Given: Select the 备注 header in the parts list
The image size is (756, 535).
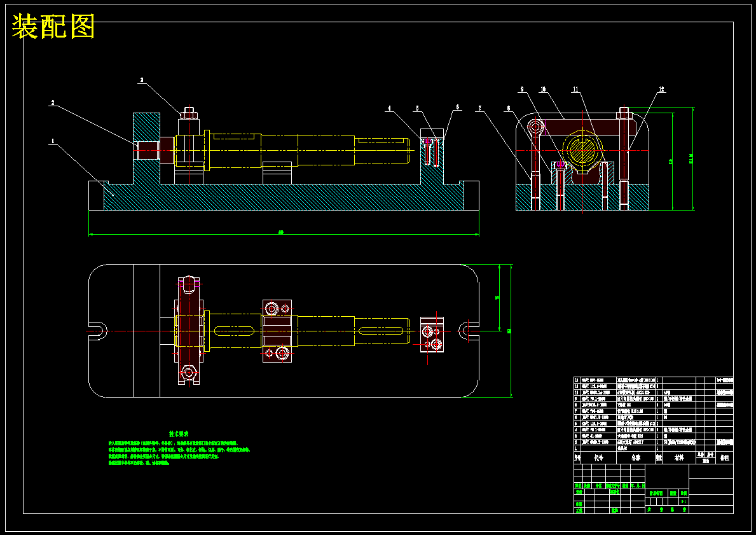Looking at the screenshot, I should point(724,458).
